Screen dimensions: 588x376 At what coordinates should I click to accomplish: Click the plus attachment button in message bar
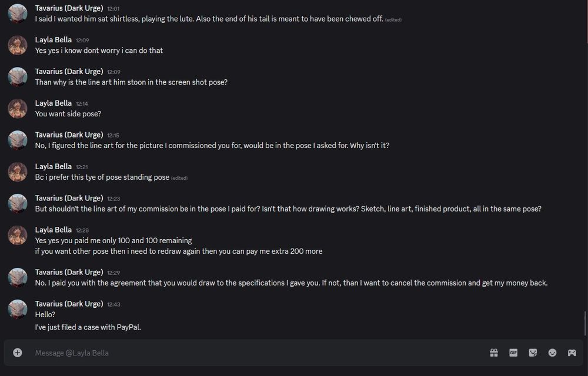click(18, 352)
